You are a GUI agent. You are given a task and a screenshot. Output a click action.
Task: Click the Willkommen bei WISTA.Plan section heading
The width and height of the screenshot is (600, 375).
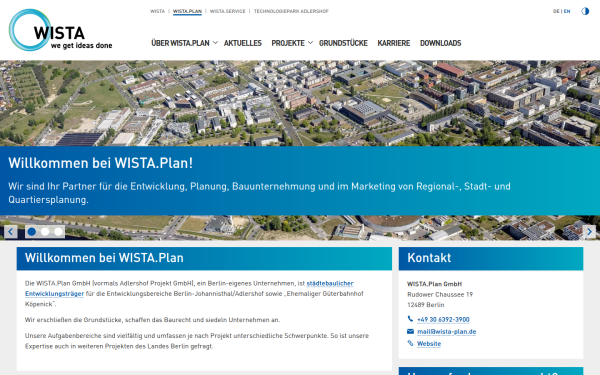(x=104, y=258)
